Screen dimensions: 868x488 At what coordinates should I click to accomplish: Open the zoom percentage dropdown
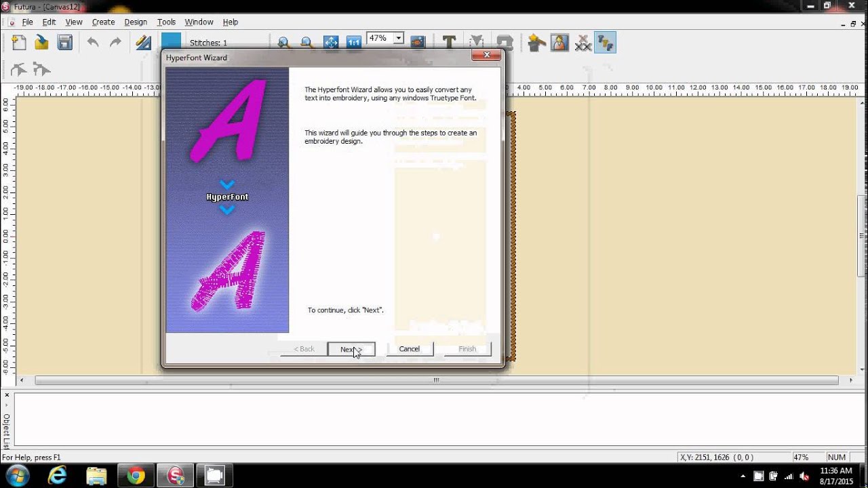click(x=399, y=39)
